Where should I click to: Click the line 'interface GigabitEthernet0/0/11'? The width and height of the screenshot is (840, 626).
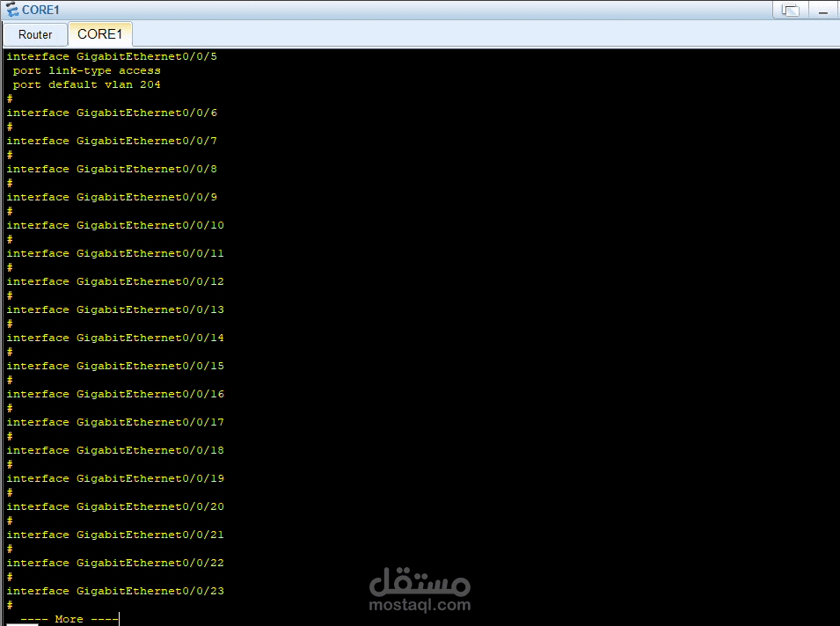[115, 253]
